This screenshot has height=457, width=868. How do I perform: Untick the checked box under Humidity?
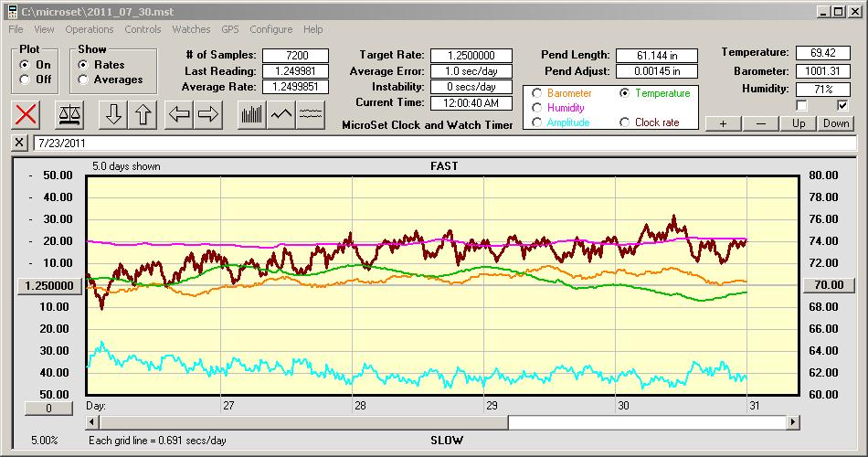[x=842, y=105]
